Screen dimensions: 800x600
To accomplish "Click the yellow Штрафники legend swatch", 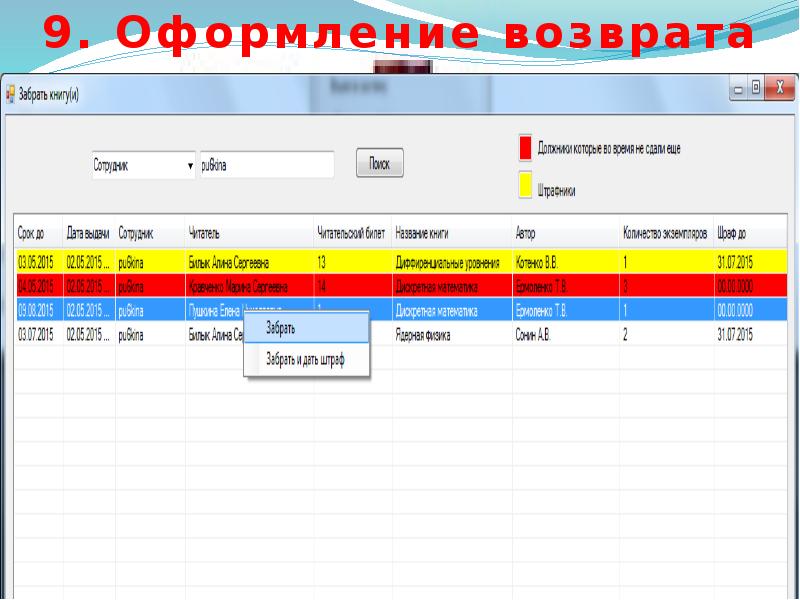I will point(525,185).
